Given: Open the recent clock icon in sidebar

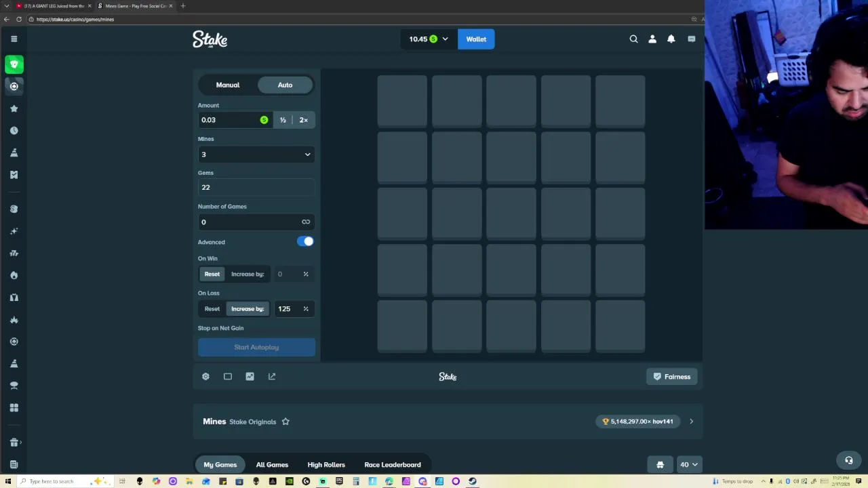Looking at the screenshot, I should (14, 130).
